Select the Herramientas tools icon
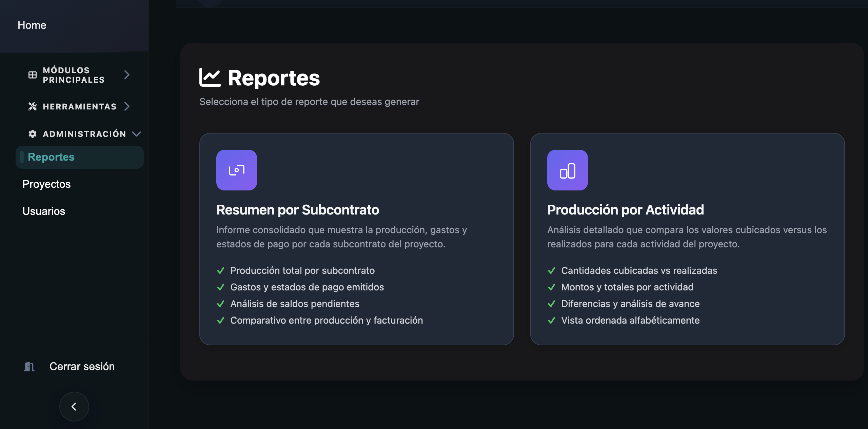The image size is (868, 429). tap(33, 106)
